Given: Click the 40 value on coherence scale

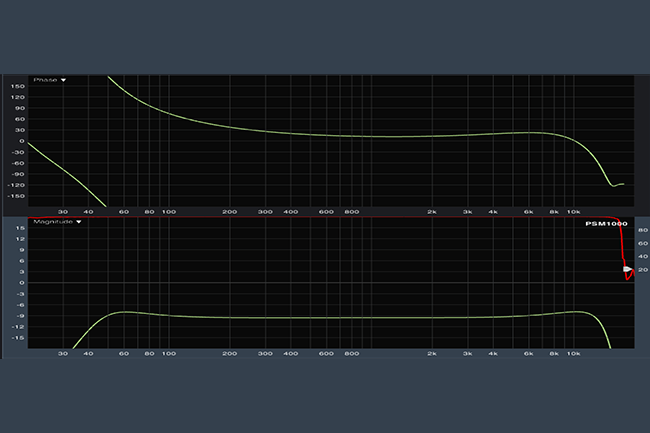Looking at the screenshot, I should tap(643, 257).
